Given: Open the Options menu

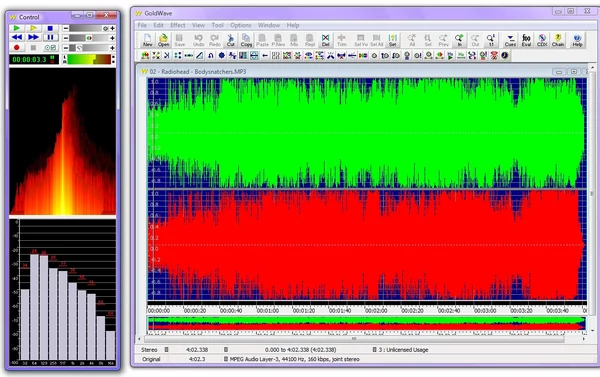Looking at the screenshot, I should point(241,25).
